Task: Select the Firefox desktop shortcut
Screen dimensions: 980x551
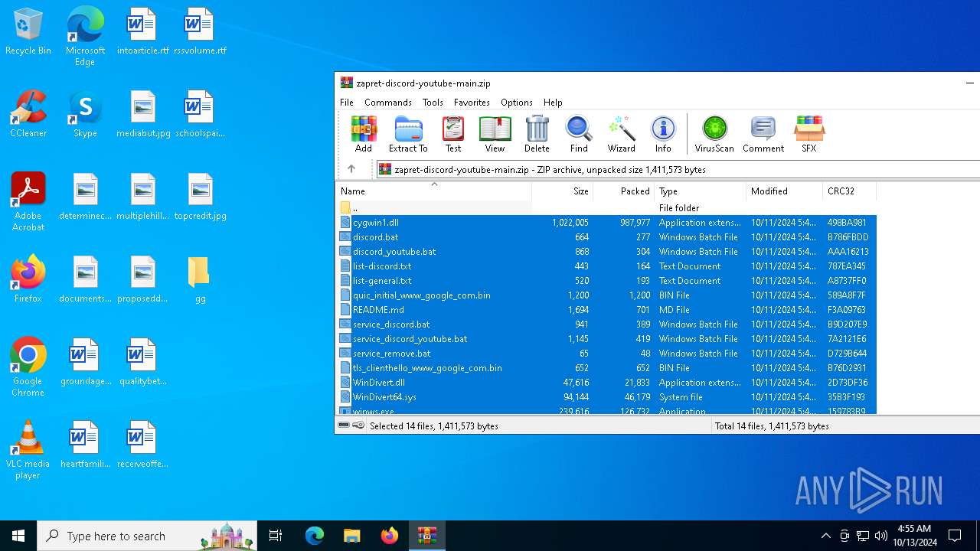Action: coord(28,279)
